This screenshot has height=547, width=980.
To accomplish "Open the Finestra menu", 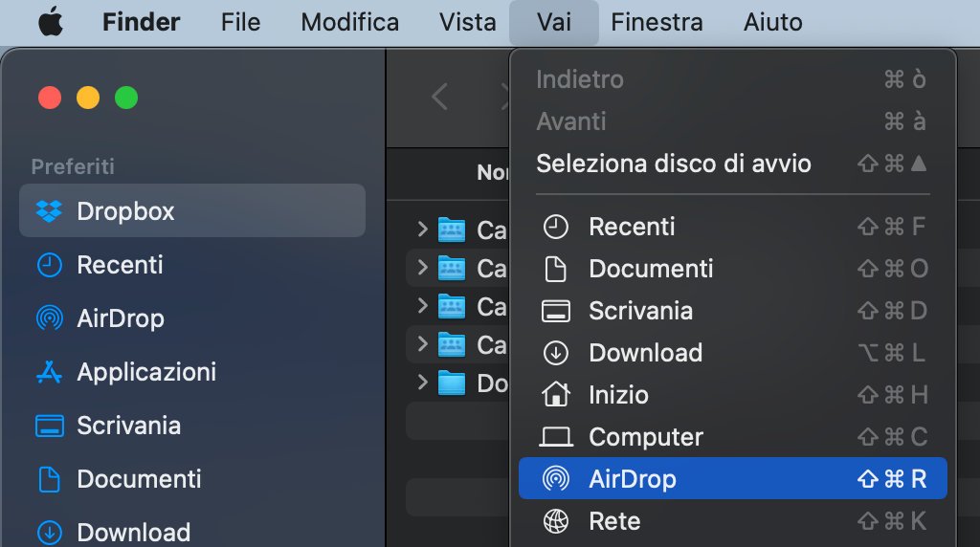I will pos(657,23).
